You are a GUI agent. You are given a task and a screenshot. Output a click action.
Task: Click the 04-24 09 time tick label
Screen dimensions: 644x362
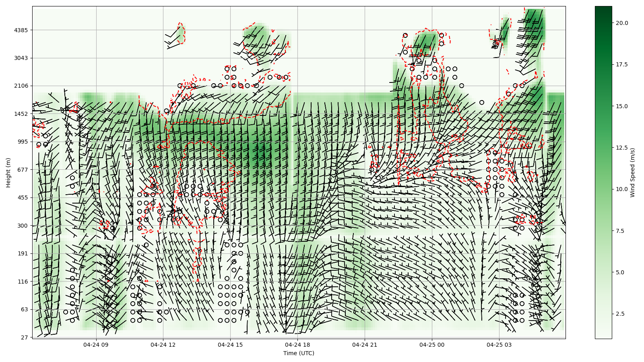96,345
